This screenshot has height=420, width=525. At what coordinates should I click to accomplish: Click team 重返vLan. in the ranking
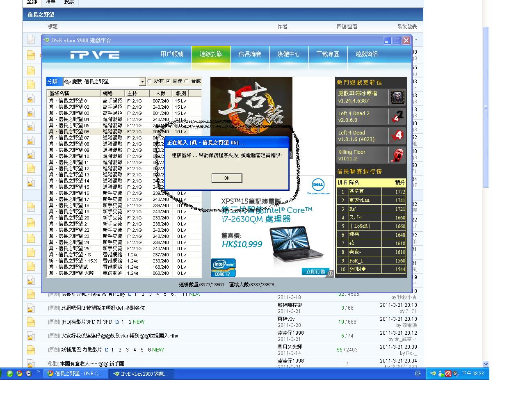[x=360, y=200]
